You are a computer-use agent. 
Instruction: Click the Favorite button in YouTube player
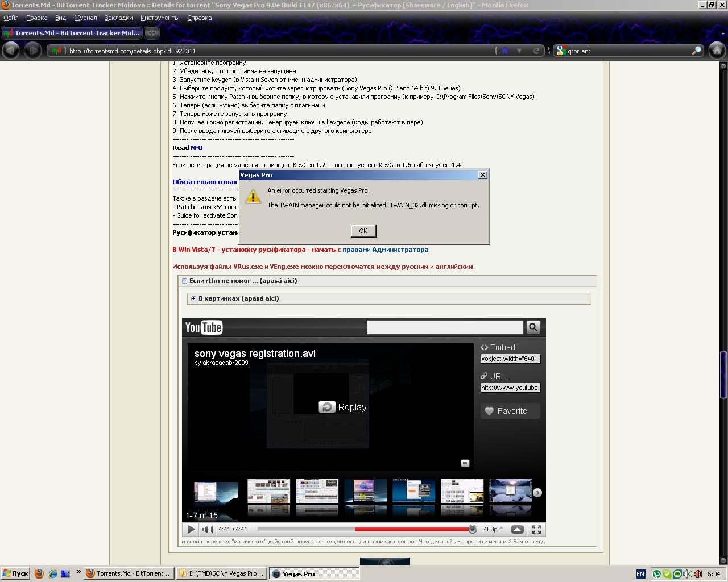click(510, 411)
